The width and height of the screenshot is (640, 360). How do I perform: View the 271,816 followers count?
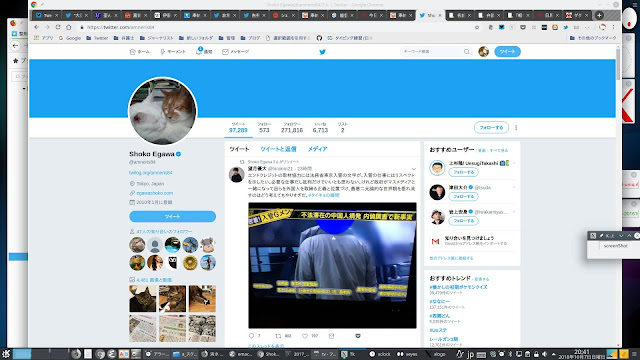(x=292, y=128)
